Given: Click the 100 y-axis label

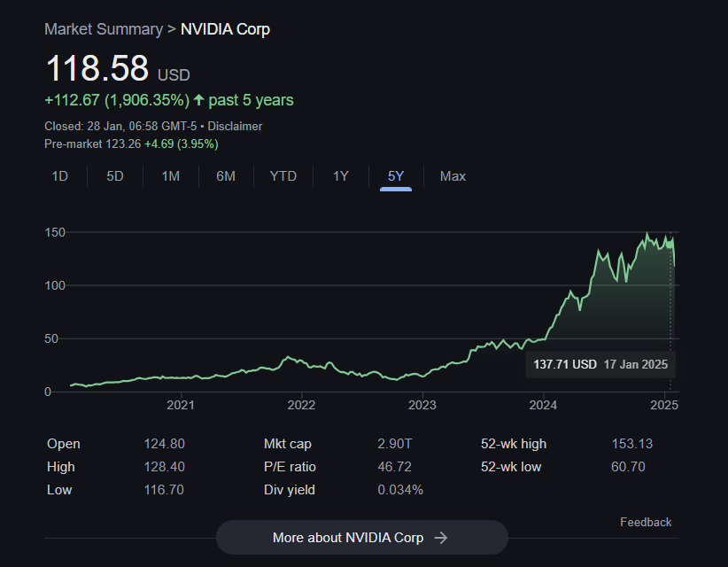Looking at the screenshot, I should pos(55,285).
